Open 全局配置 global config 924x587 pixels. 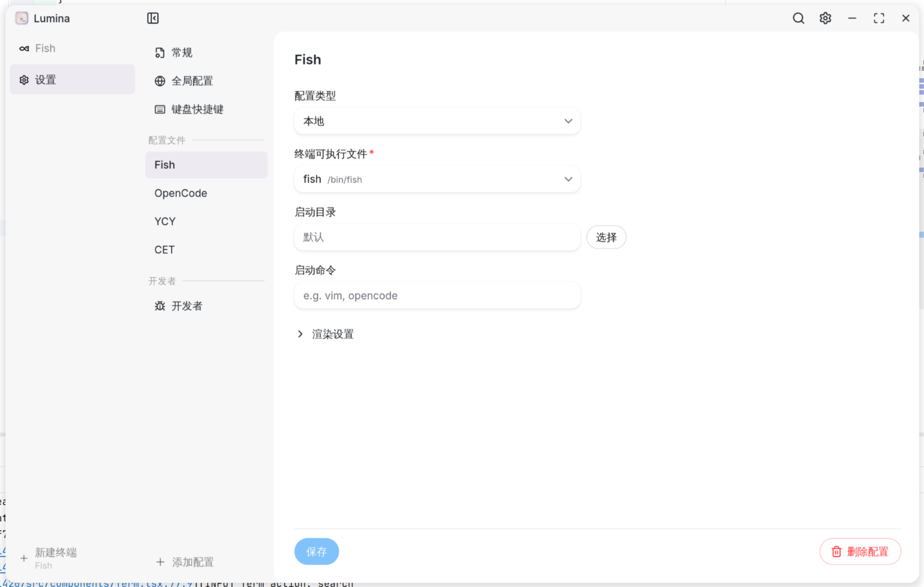click(206, 81)
